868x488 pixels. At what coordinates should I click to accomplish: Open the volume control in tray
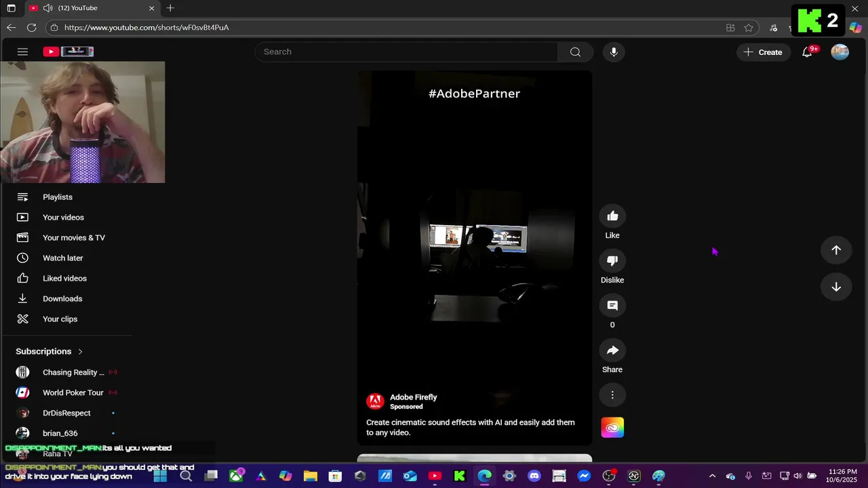click(x=797, y=476)
